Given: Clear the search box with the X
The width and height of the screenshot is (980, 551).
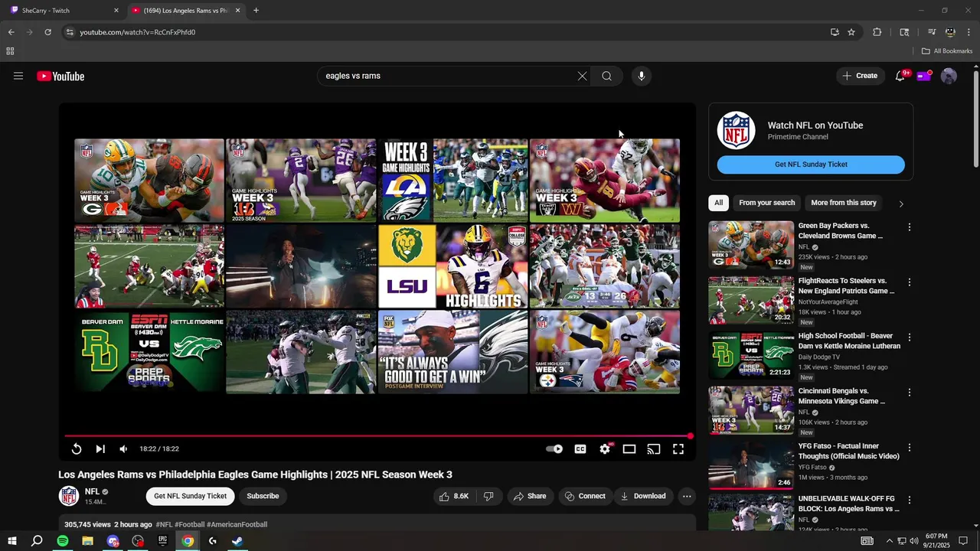Looking at the screenshot, I should click(x=582, y=76).
